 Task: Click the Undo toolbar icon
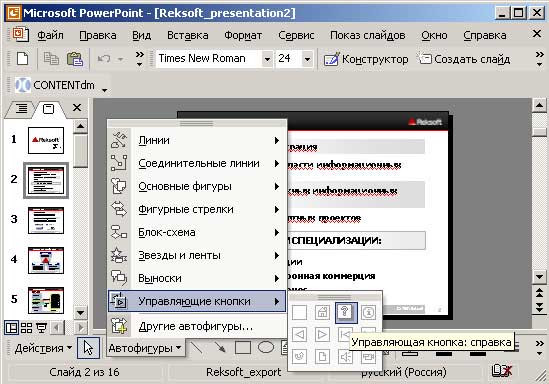click(104, 59)
